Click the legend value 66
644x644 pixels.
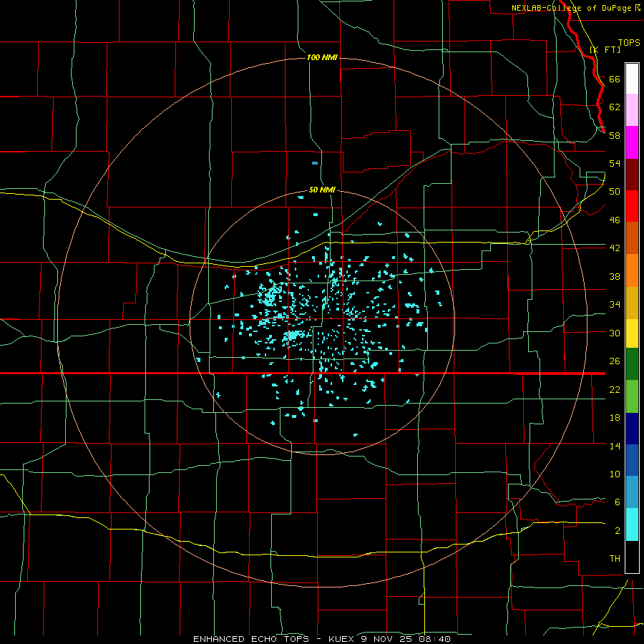point(615,79)
